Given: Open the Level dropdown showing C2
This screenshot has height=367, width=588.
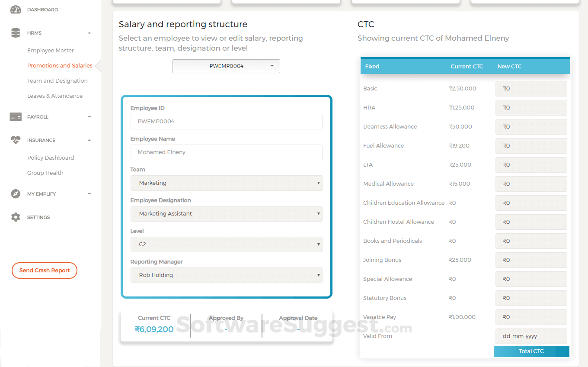Looking at the screenshot, I should (x=226, y=244).
